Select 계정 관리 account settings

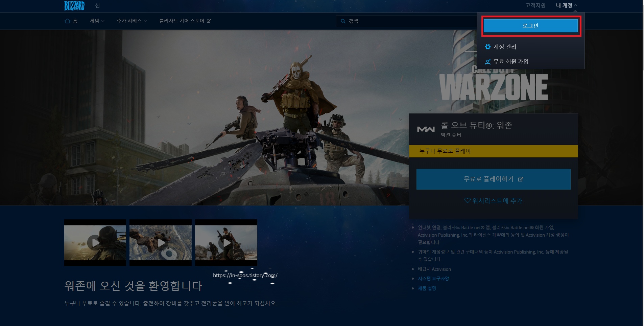click(x=530, y=47)
